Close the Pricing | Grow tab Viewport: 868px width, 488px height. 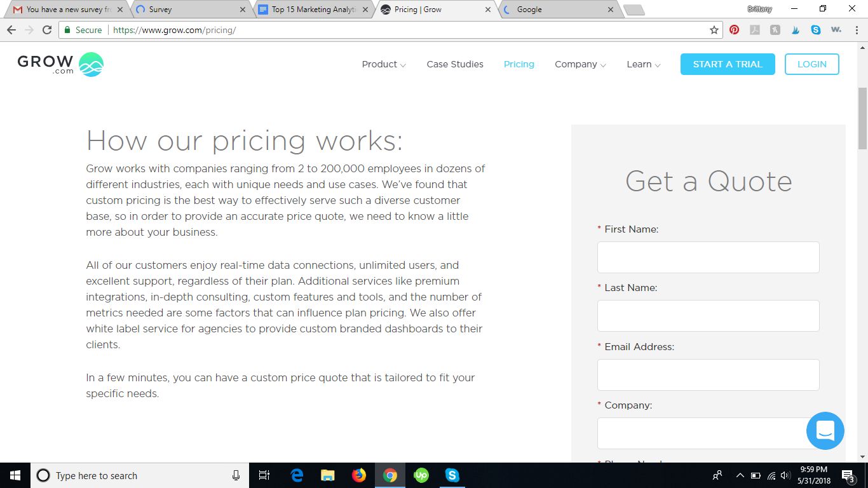pyautogui.click(x=488, y=10)
